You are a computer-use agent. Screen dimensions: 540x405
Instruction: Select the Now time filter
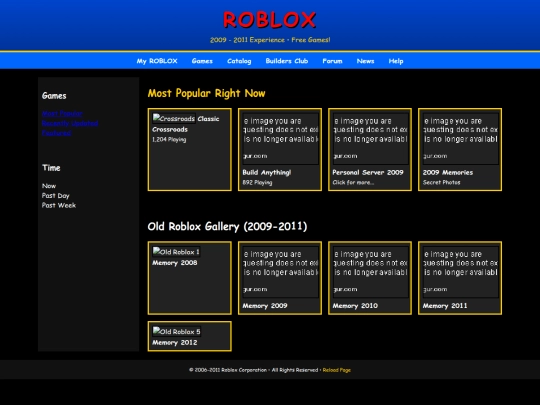click(x=49, y=186)
